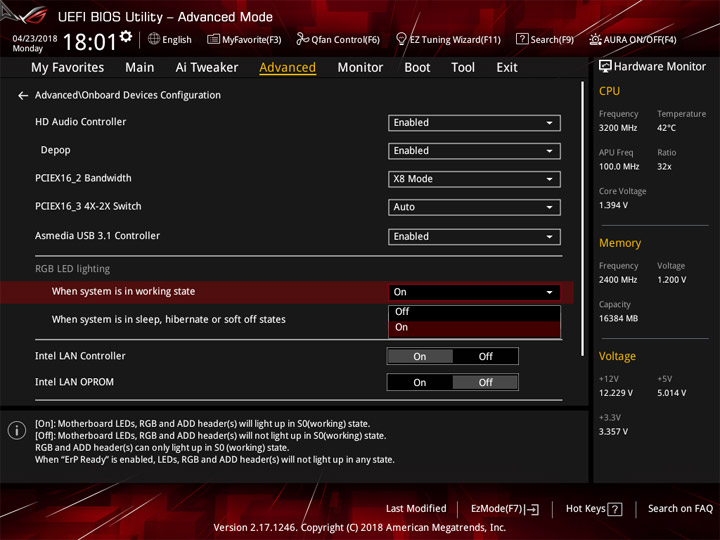This screenshot has width=720, height=540.
Task: Toggle AURA ON/OFF(F4) light icon
Action: click(595, 39)
